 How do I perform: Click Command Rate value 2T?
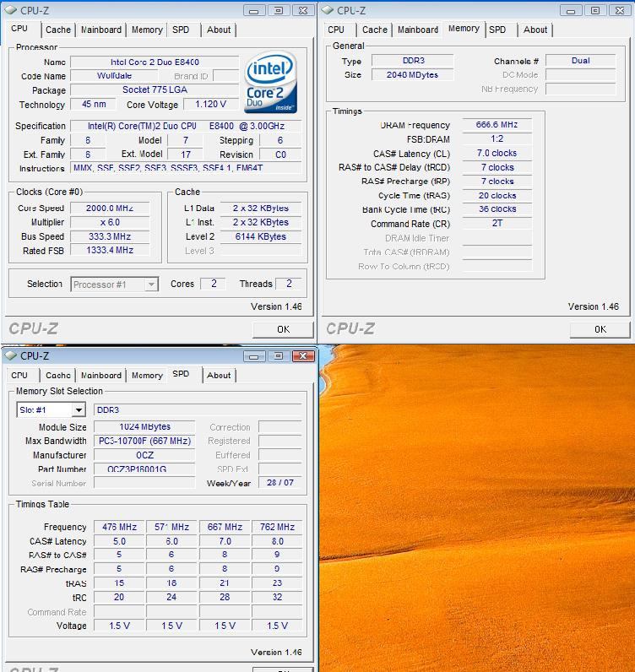point(497,223)
